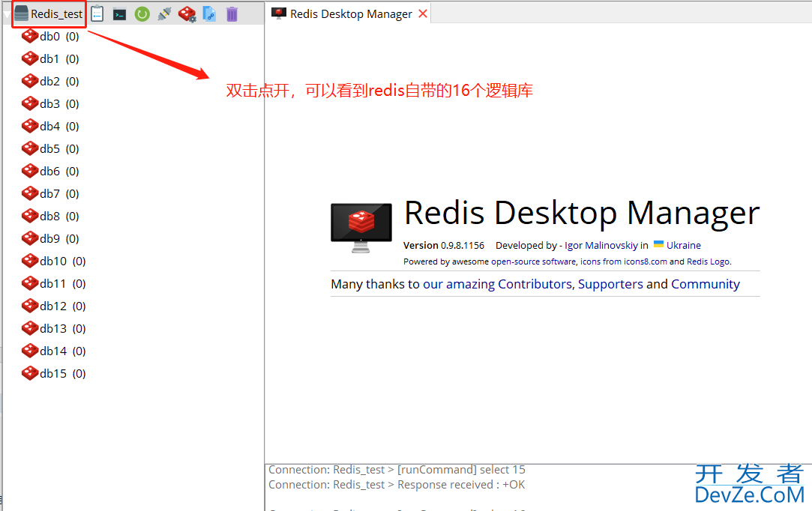Click the red Redis icon beside db11
Image resolution: width=812 pixels, height=511 pixels.
click(30, 283)
